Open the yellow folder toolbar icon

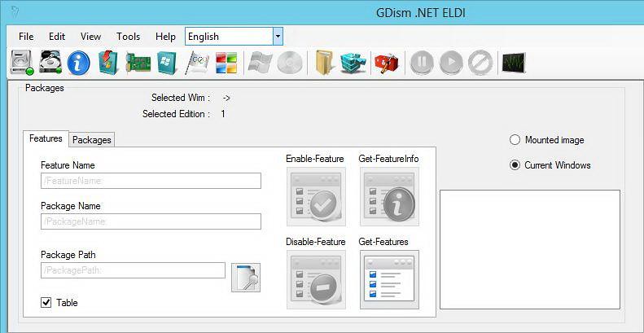324,64
